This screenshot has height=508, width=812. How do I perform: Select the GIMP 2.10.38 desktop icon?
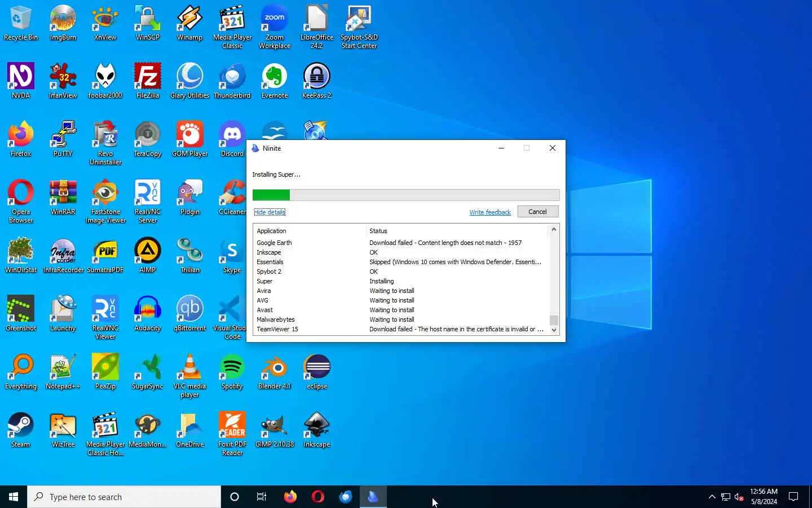[x=275, y=430]
